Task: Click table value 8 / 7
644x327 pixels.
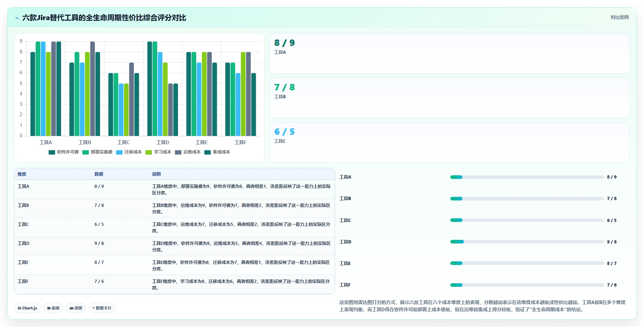Action: (x=99, y=262)
